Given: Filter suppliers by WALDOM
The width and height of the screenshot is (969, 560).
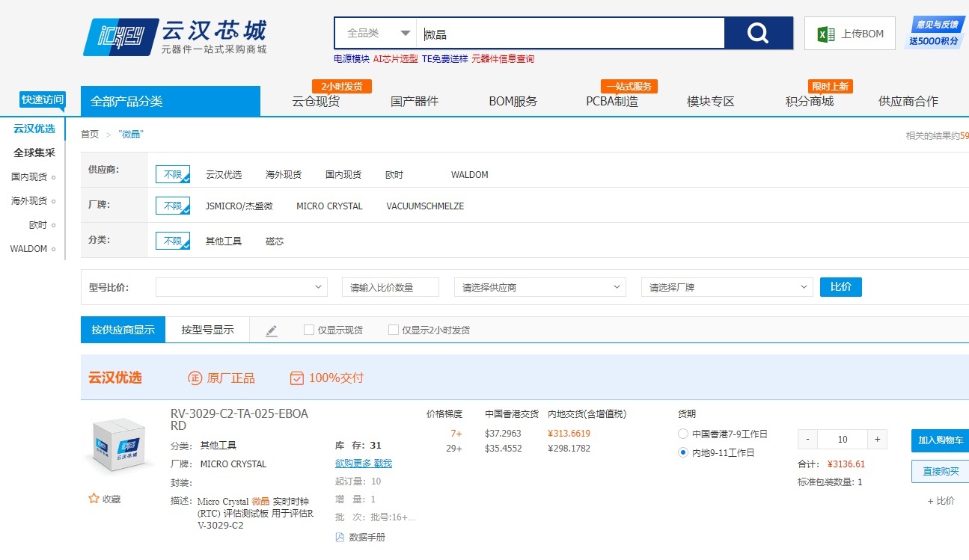Looking at the screenshot, I should [x=470, y=175].
